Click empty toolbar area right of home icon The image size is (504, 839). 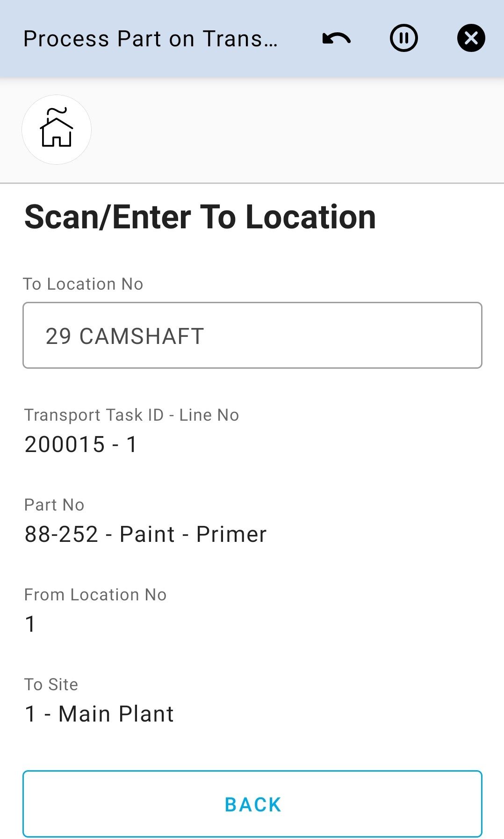[299, 130]
